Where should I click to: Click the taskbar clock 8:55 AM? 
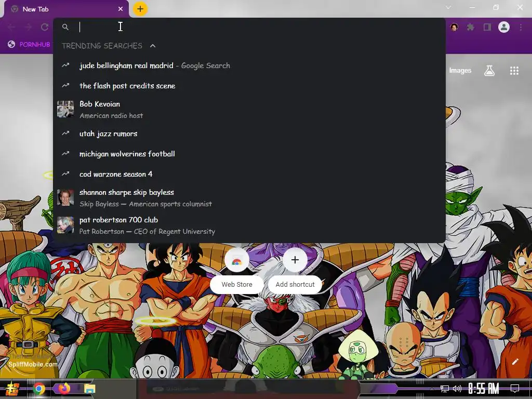[x=484, y=389]
